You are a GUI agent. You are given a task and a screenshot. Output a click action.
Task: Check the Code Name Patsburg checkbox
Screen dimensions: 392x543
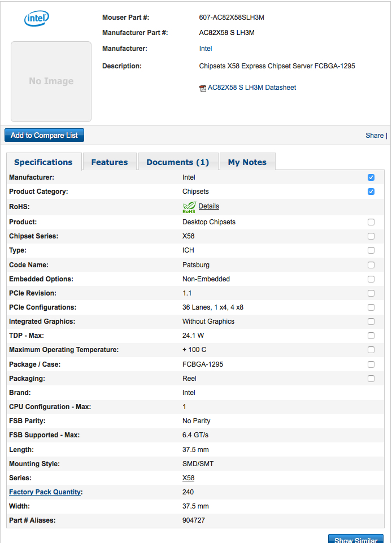tap(371, 265)
